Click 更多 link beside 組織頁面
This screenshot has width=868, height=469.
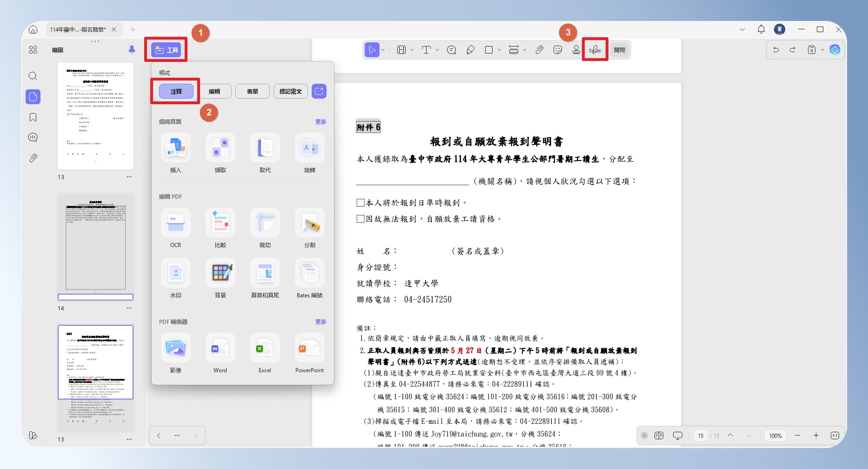point(320,121)
